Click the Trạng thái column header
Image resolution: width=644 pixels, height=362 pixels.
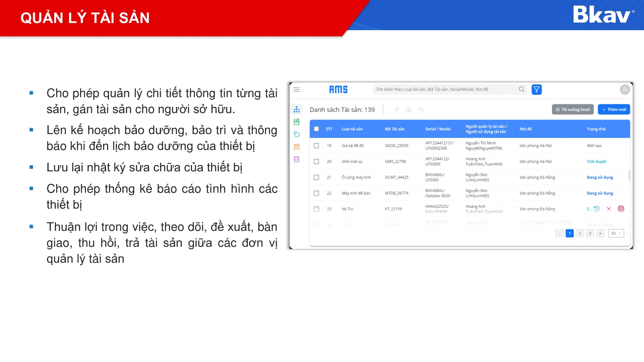click(596, 129)
